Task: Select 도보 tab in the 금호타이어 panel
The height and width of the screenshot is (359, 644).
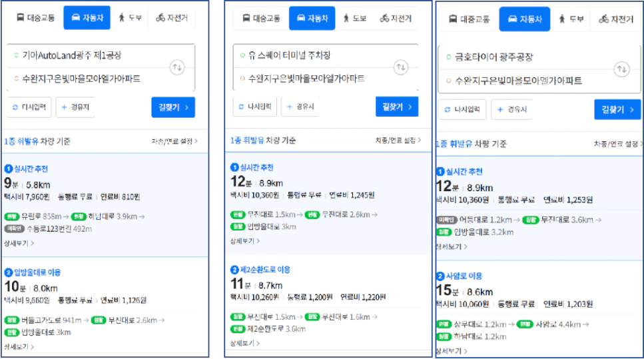Action: pyautogui.click(x=571, y=19)
